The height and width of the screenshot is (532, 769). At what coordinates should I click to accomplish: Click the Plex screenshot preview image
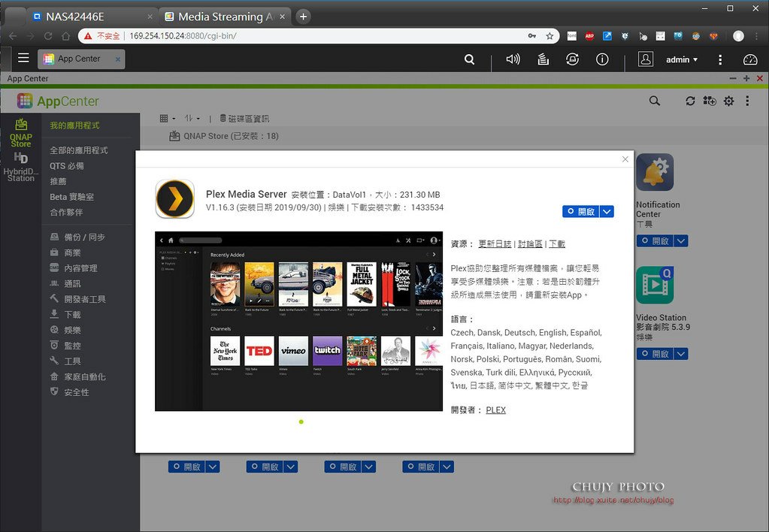click(x=298, y=321)
